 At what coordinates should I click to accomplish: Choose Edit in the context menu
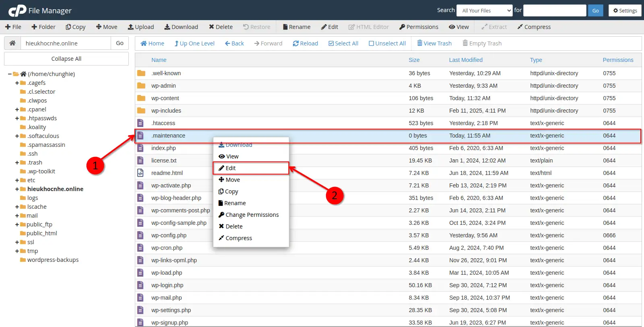[251, 168]
